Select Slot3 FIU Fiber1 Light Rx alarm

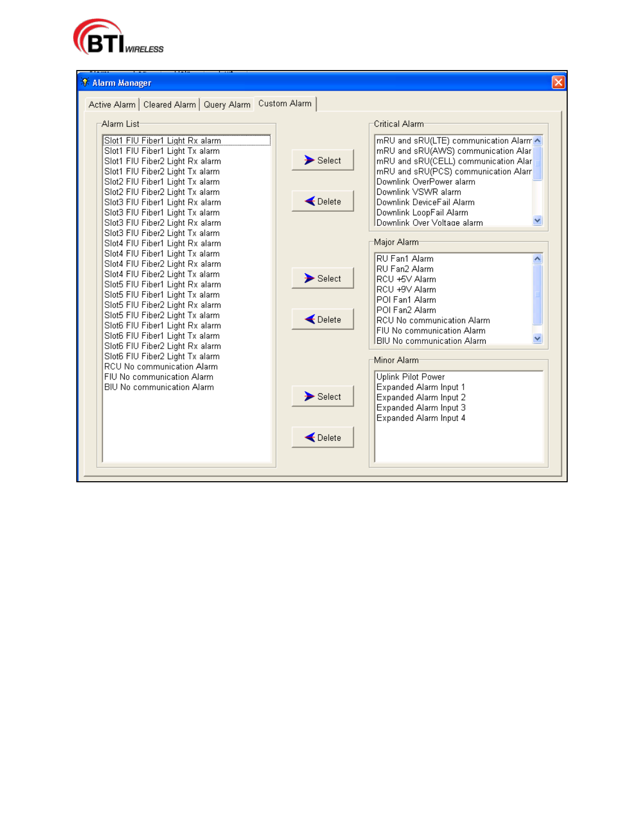coord(187,202)
